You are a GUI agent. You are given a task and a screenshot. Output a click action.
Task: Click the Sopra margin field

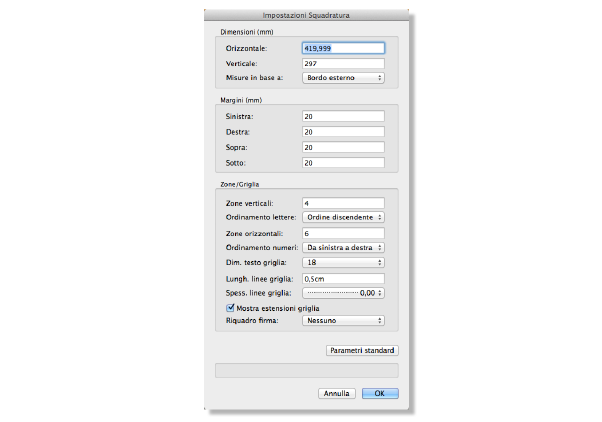[343, 147]
